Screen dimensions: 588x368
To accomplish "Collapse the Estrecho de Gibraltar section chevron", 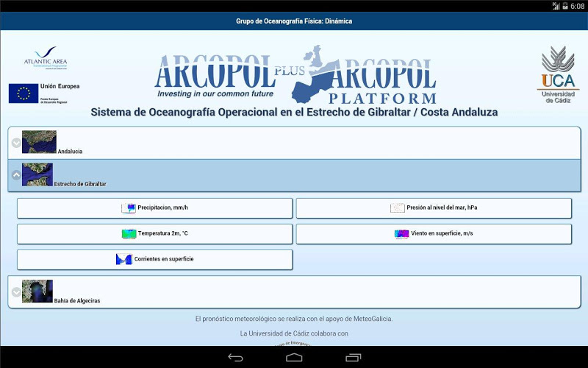I will coord(16,175).
